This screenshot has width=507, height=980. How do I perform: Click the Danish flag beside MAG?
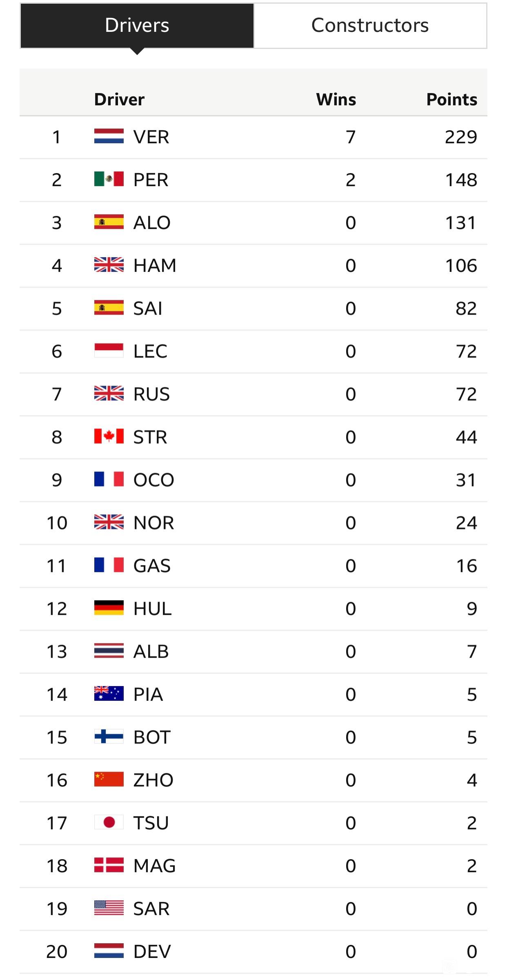[x=109, y=865]
